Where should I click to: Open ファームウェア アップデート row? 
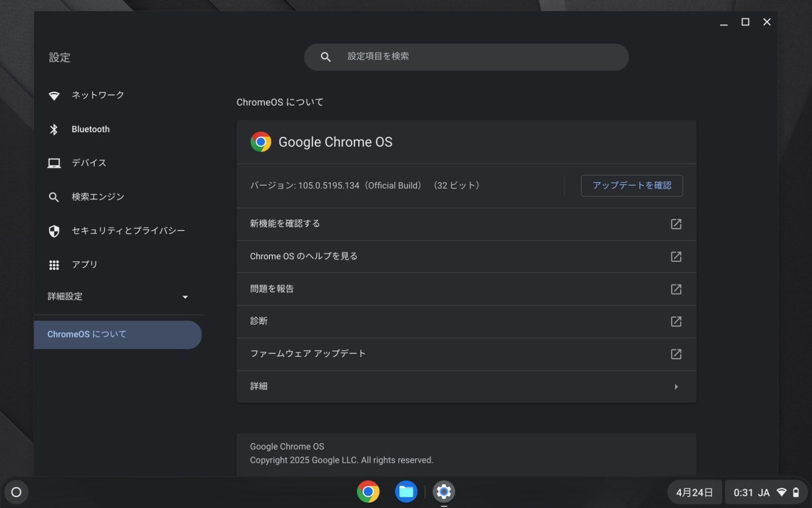coord(466,354)
